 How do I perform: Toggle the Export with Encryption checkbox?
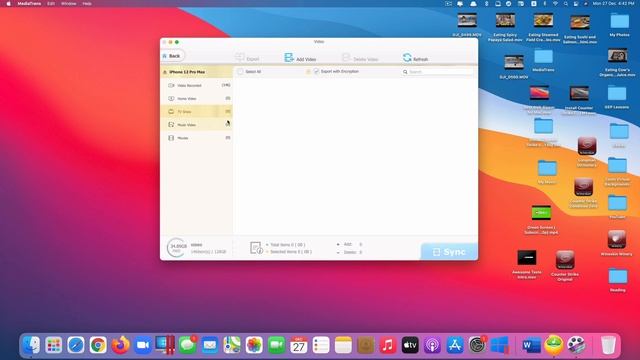316,71
